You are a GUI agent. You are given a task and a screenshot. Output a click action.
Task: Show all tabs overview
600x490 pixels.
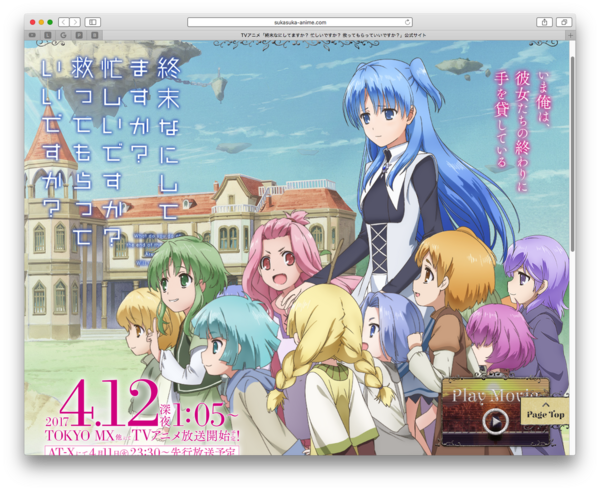pos(564,22)
